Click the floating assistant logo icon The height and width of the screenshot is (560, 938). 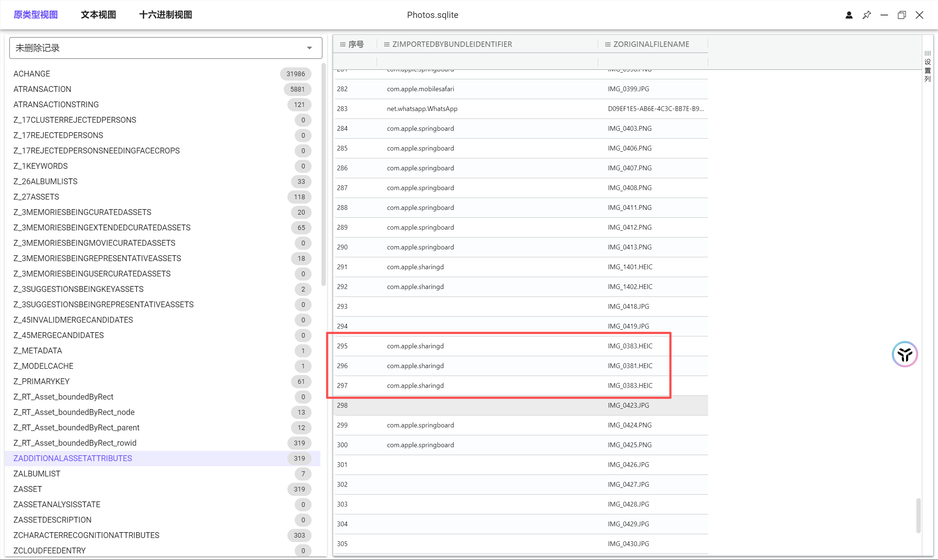point(904,354)
